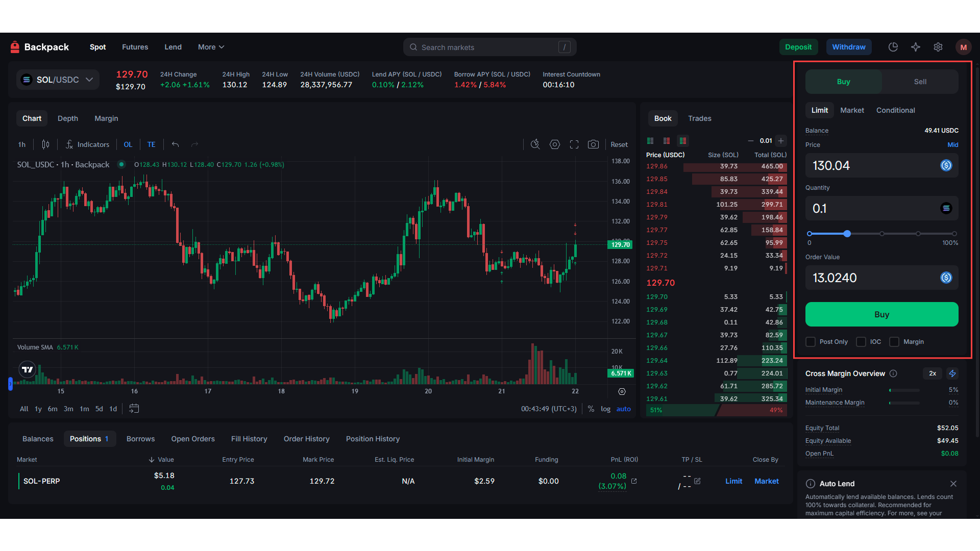Open the 1h chart interval selector

coord(22,144)
